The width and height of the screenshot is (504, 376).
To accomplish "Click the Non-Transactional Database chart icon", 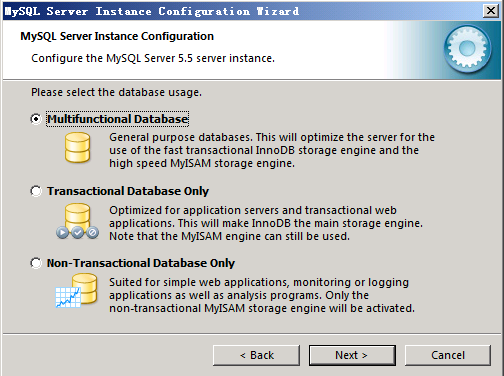I will pyautogui.click(x=76, y=291).
